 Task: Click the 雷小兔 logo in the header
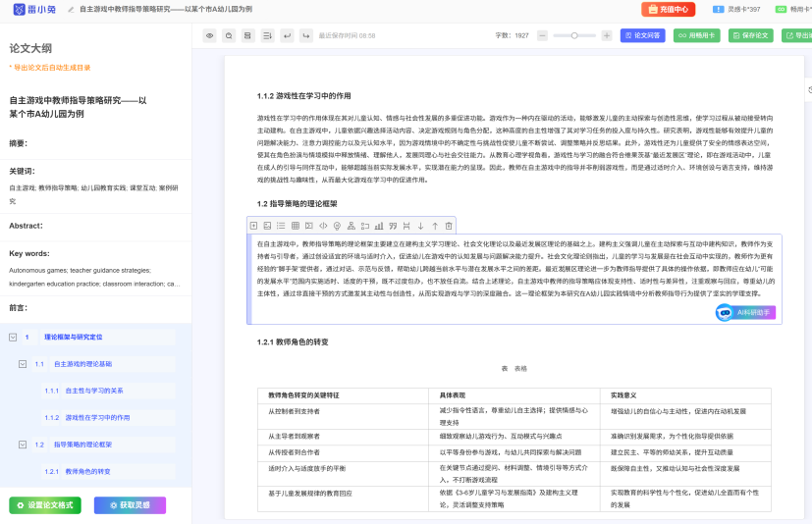tap(34, 9)
